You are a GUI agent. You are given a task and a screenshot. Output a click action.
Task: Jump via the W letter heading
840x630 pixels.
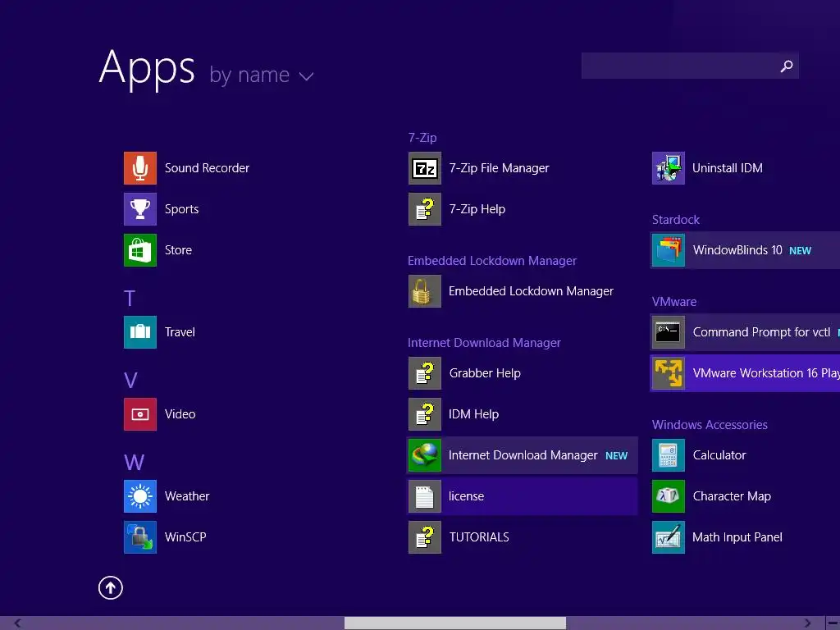tap(134, 463)
